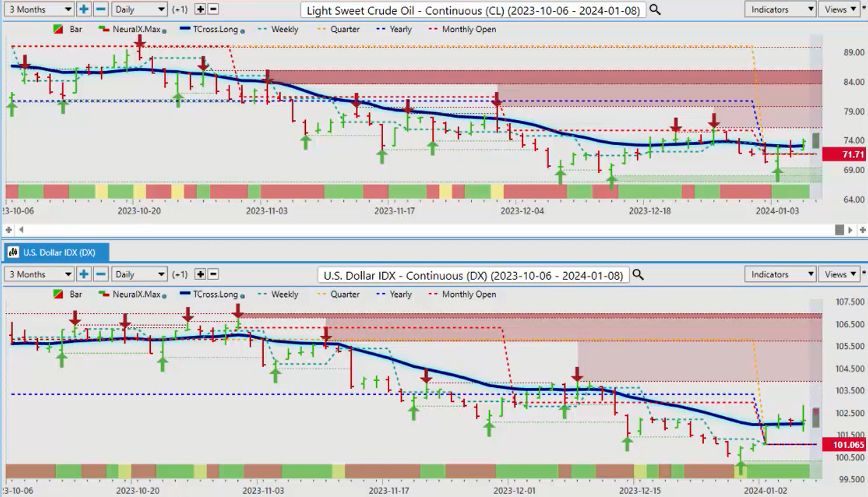Open the Indicators dropdown on crude oil chart
The height and width of the screenshot is (497, 868).
[x=780, y=9]
